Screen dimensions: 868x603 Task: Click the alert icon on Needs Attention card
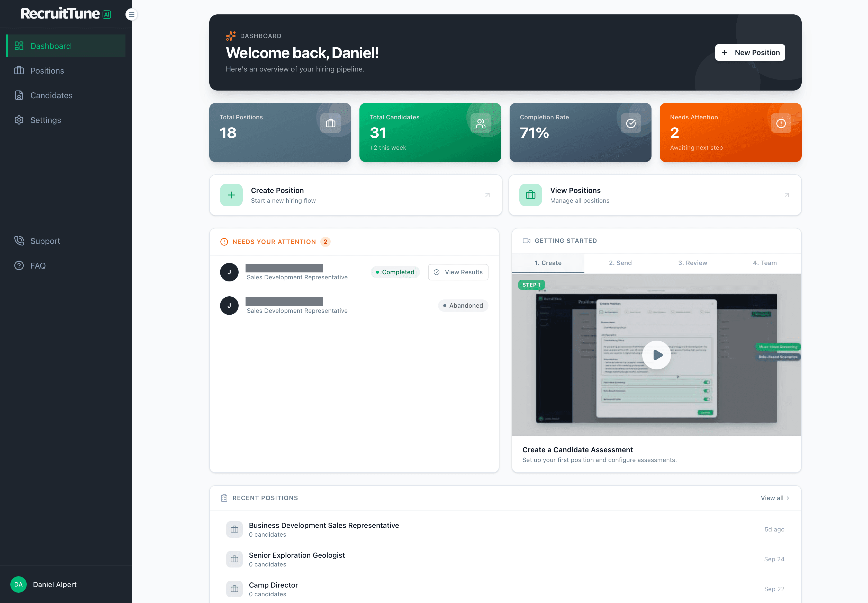click(781, 123)
